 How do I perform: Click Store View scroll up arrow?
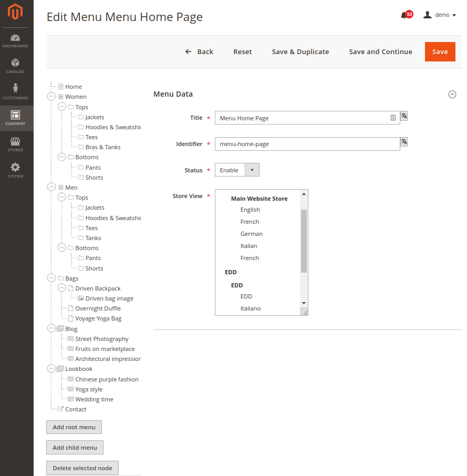(304, 194)
